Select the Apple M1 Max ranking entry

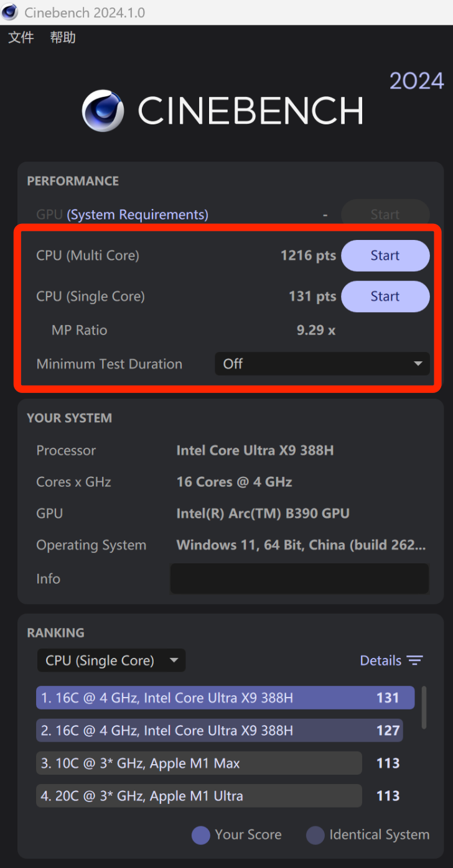coord(199,763)
